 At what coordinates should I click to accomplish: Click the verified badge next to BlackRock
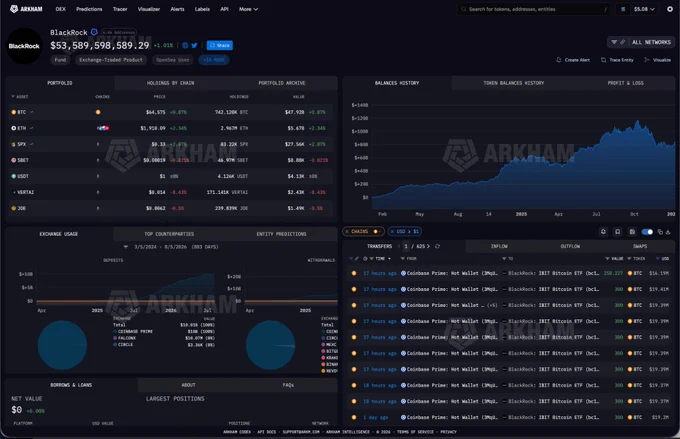click(x=94, y=32)
